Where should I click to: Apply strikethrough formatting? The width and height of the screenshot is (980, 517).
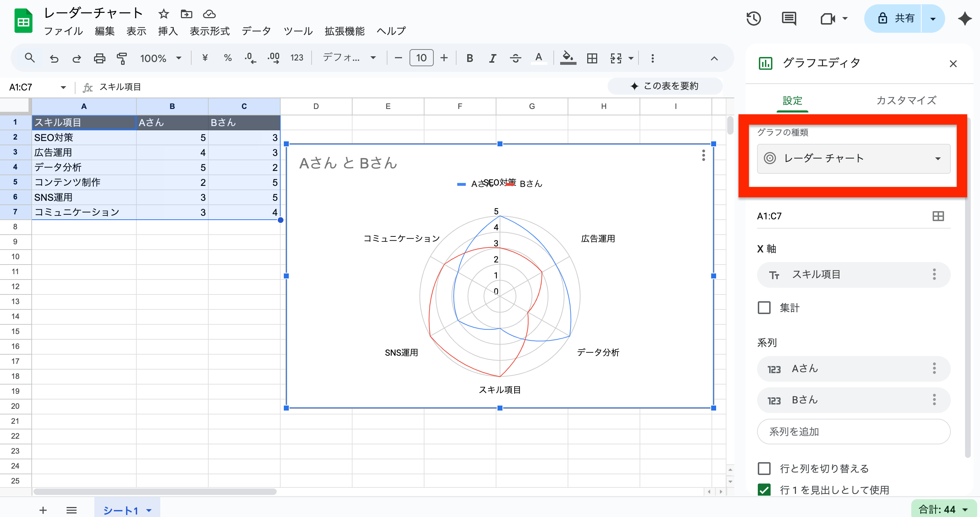(x=516, y=58)
